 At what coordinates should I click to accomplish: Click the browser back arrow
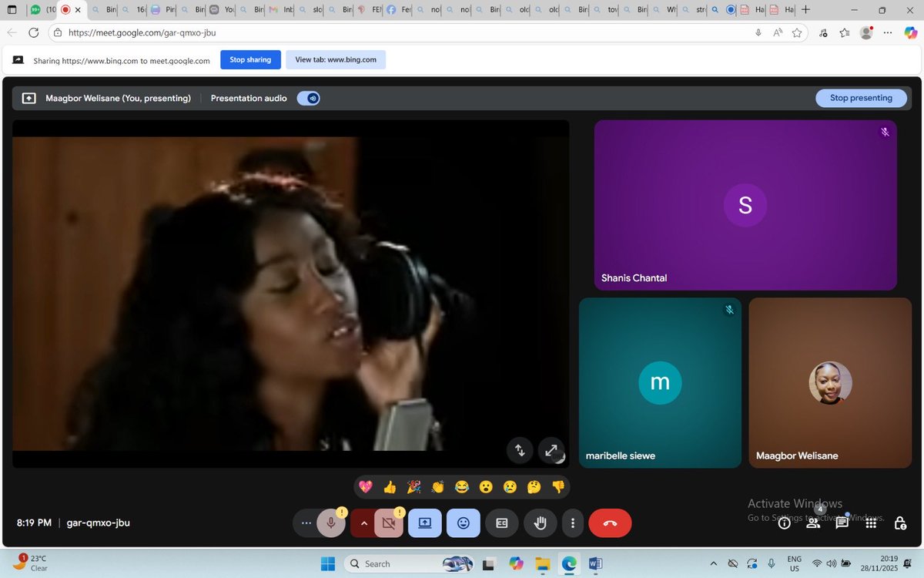point(12,33)
